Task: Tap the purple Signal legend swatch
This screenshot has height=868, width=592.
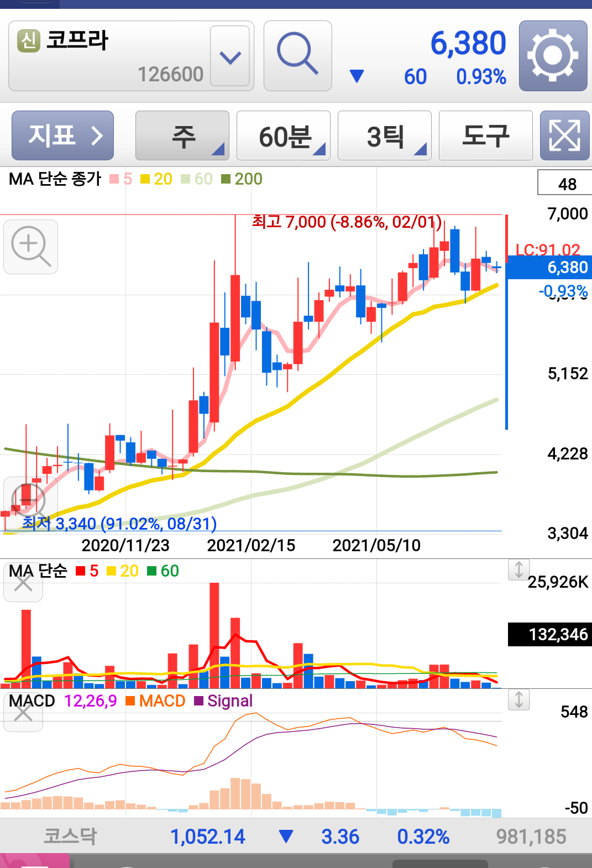Action: (199, 701)
